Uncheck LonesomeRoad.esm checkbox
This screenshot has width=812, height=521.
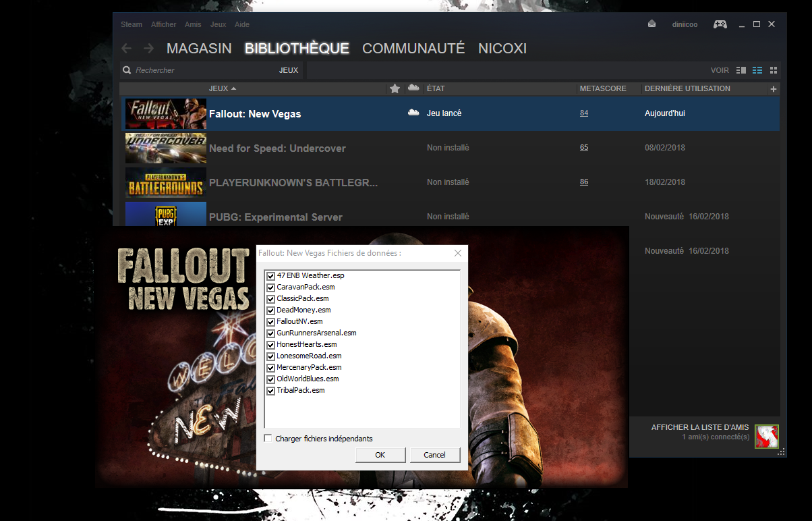point(271,356)
